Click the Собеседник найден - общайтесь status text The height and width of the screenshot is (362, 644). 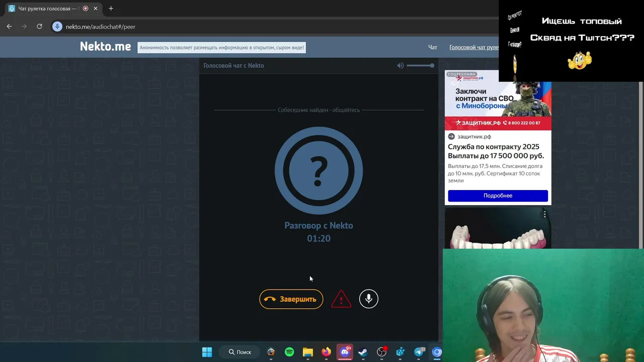coord(319,110)
